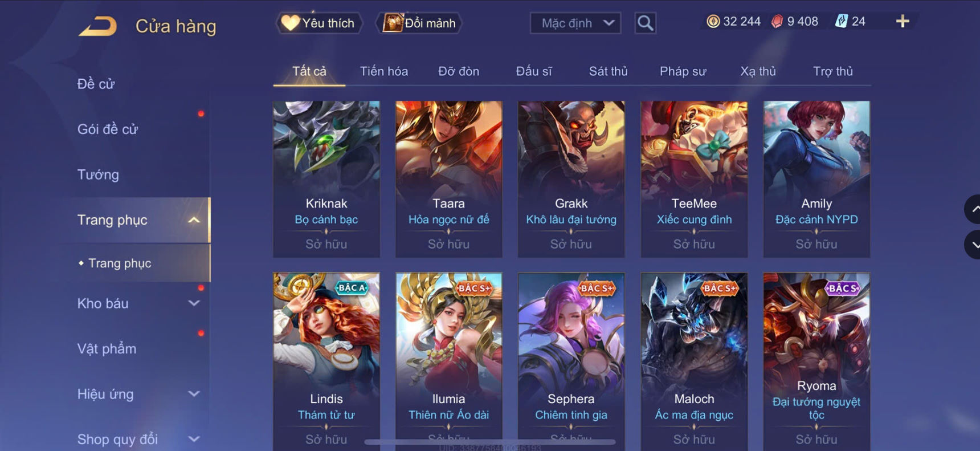
Task: Open Đổi mảnh shard exchange
Action: tap(419, 23)
